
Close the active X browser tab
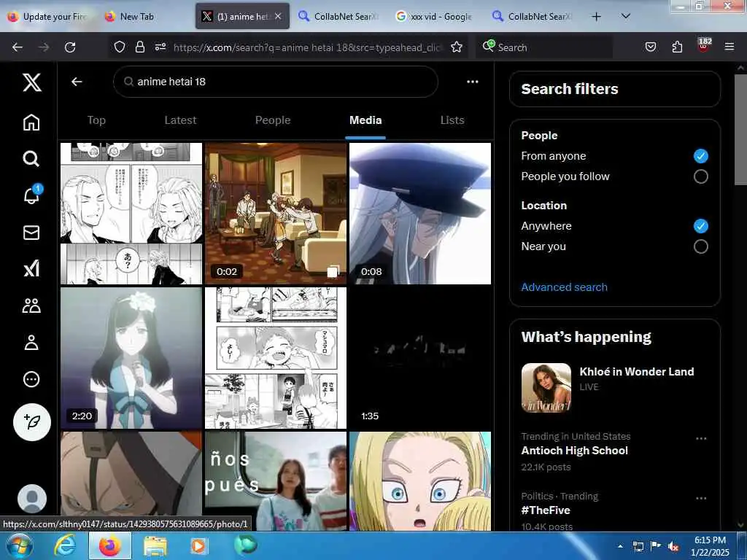[x=278, y=17]
